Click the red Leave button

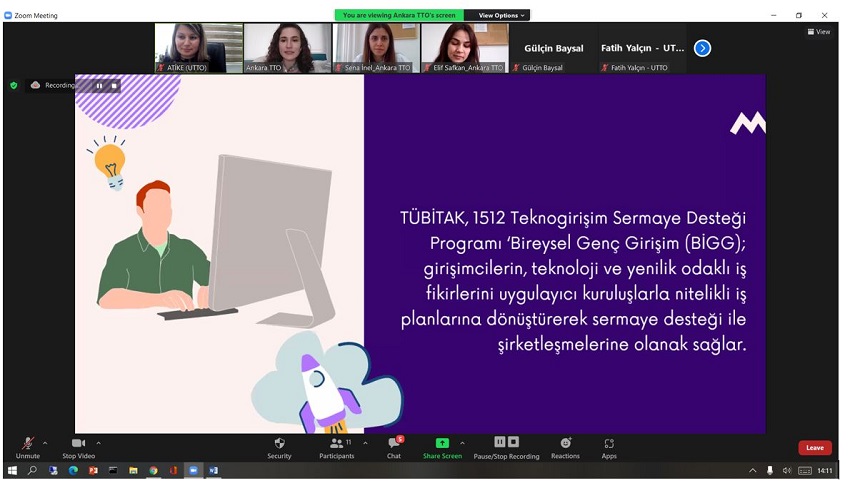[x=814, y=448]
